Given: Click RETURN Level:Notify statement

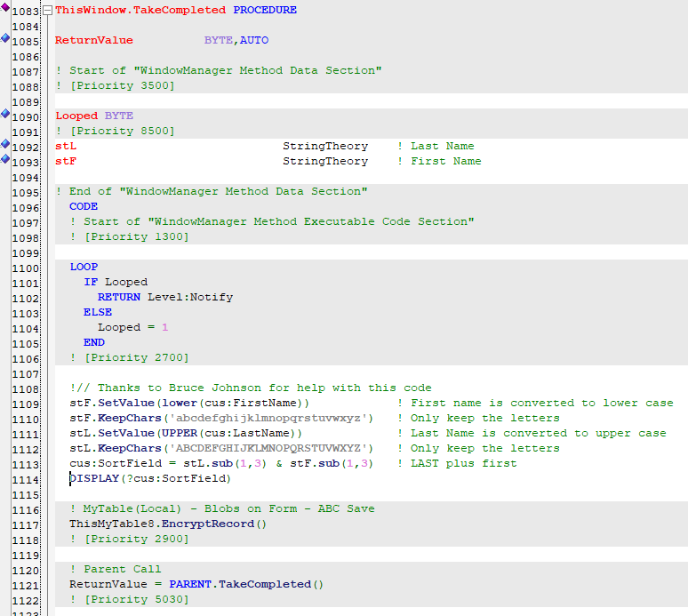Looking at the screenshot, I should [x=165, y=297].
